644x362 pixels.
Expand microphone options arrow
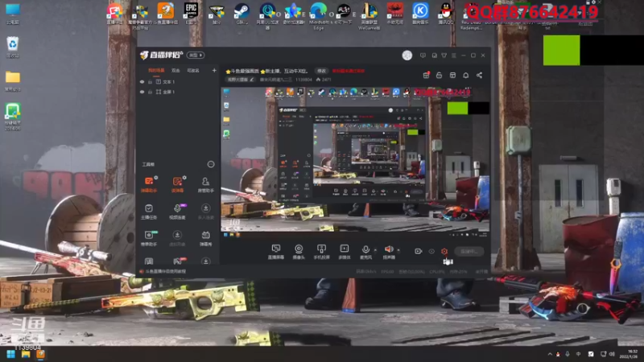[375, 250]
